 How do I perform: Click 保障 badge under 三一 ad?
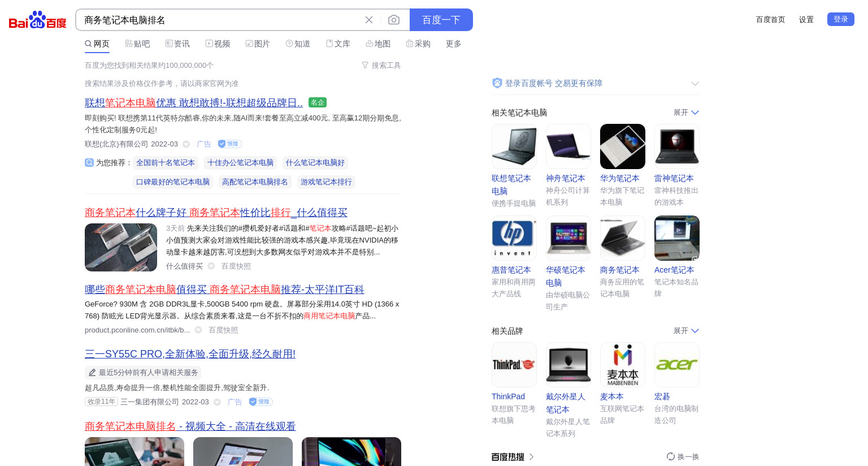[261, 402]
